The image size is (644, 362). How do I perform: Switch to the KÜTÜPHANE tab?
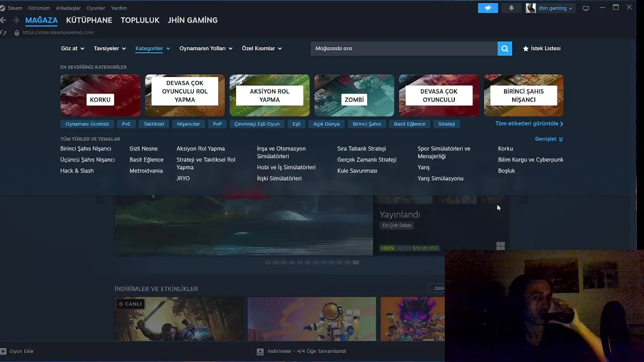click(x=89, y=20)
